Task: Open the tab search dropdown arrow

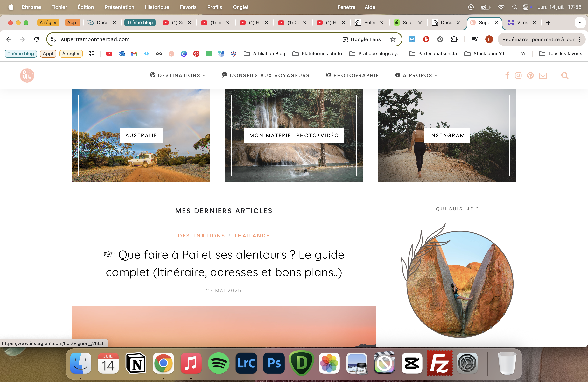Action: [580, 23]
